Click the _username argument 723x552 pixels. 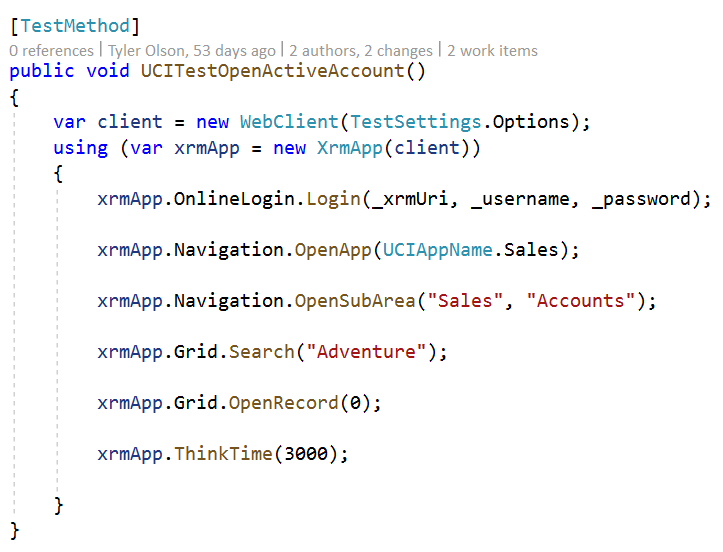click(x=520, y=199)
